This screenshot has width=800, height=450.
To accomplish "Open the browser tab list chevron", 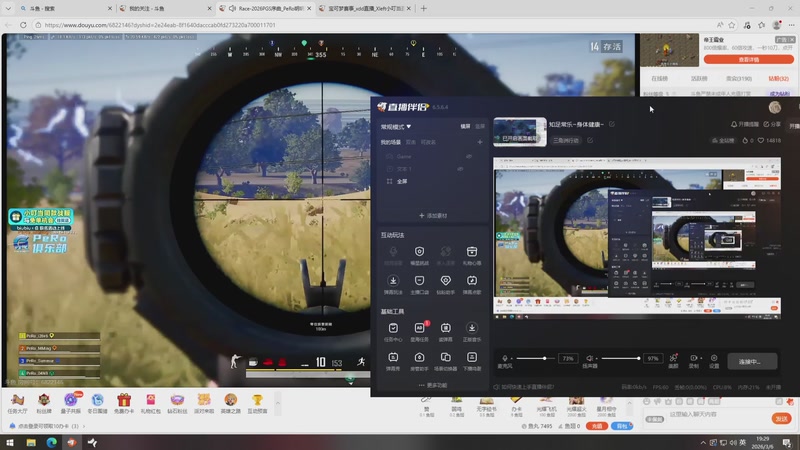I will pyautogui.click(x=8, y=8).
